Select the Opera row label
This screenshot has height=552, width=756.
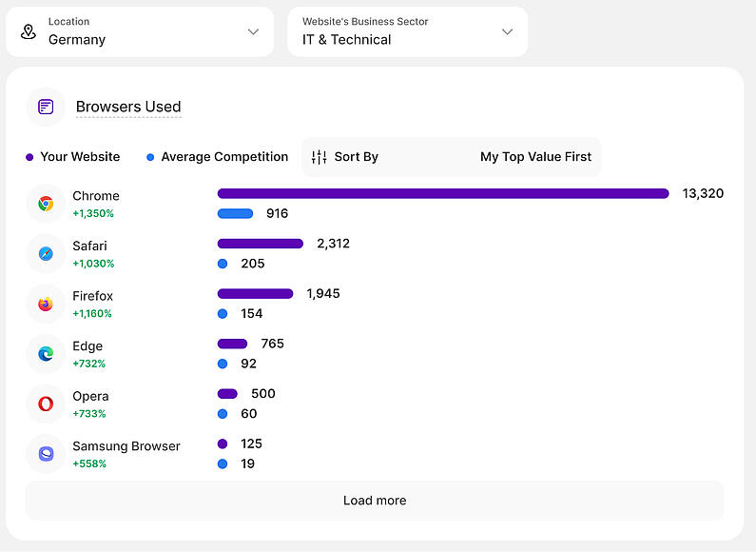click(90, 396)
